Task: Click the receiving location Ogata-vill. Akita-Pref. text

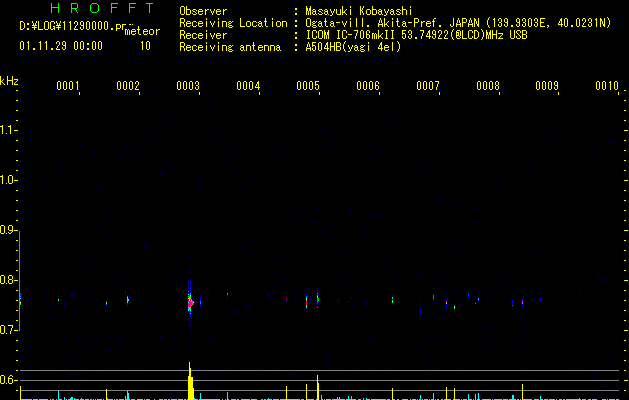Action: click(x=458, y=23)
